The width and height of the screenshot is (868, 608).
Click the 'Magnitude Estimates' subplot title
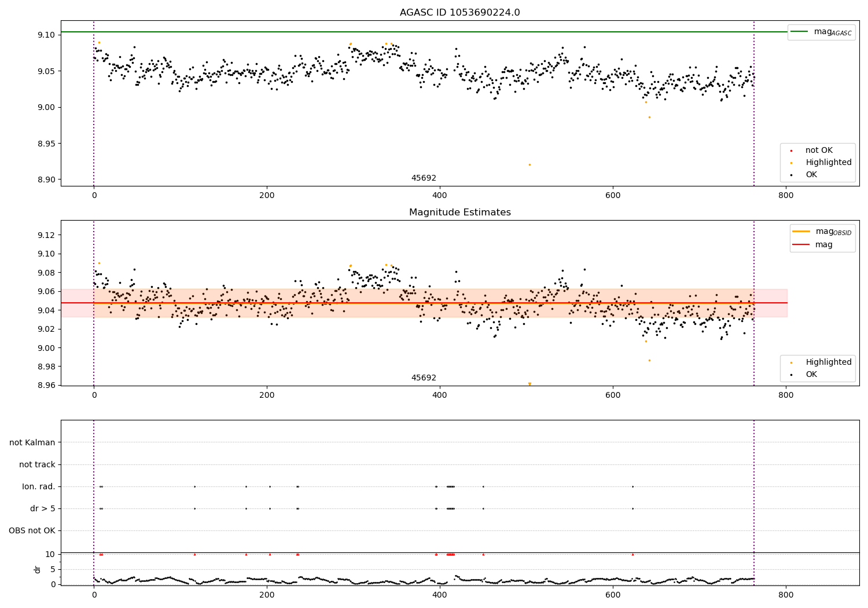click(x=460, y=213)
